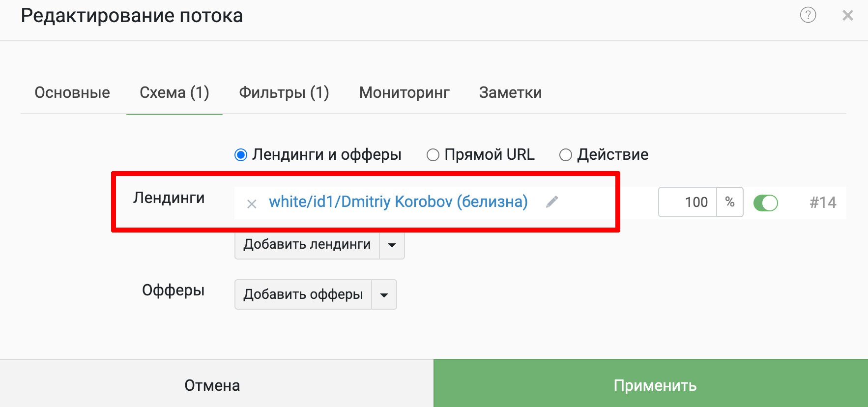Select the Действие radio option

point(566,155)
